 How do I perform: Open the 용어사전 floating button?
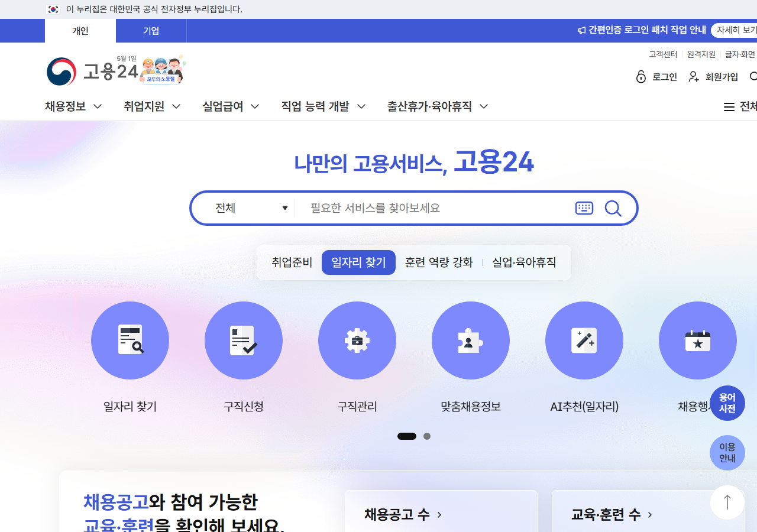click(x=727, y=403)
